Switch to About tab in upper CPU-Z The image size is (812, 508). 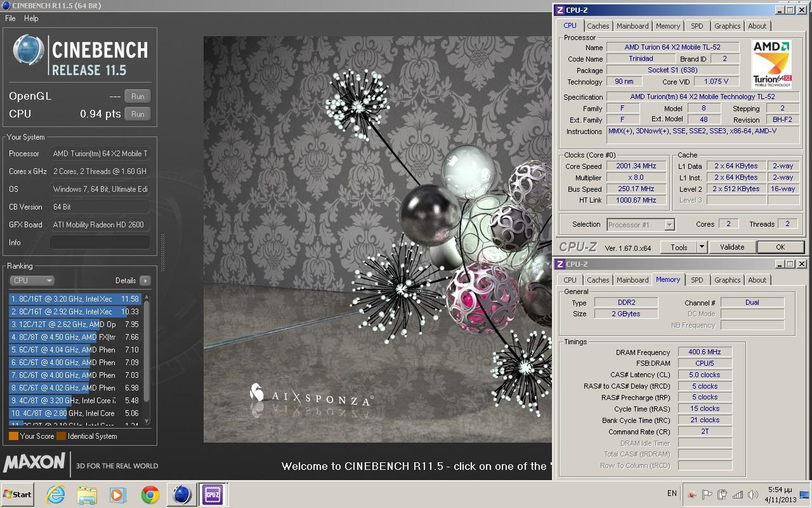pos(757,26)
